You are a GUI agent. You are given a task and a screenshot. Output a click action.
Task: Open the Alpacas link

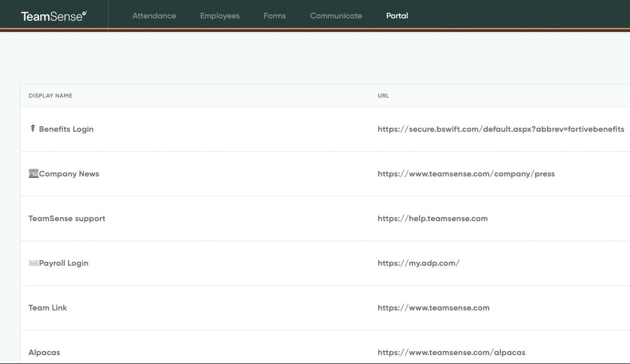(x=43, y=352)
